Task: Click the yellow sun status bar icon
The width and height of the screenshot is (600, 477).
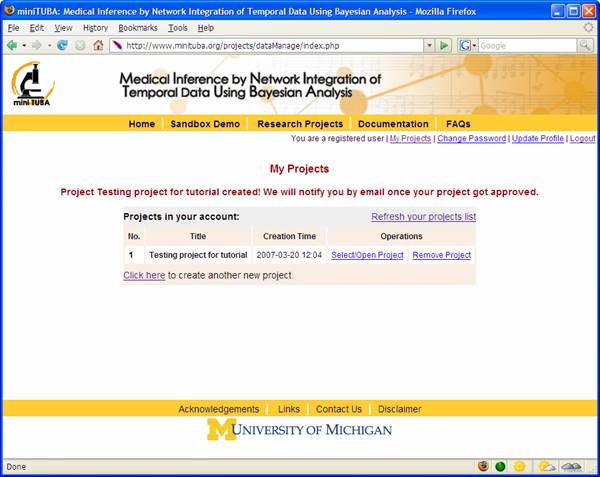Action: 520,466
